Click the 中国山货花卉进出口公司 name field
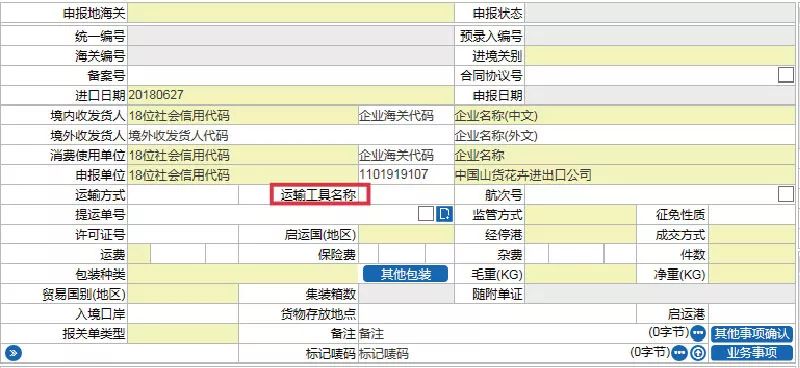800x368 pixels. click(x=624, y=175)
